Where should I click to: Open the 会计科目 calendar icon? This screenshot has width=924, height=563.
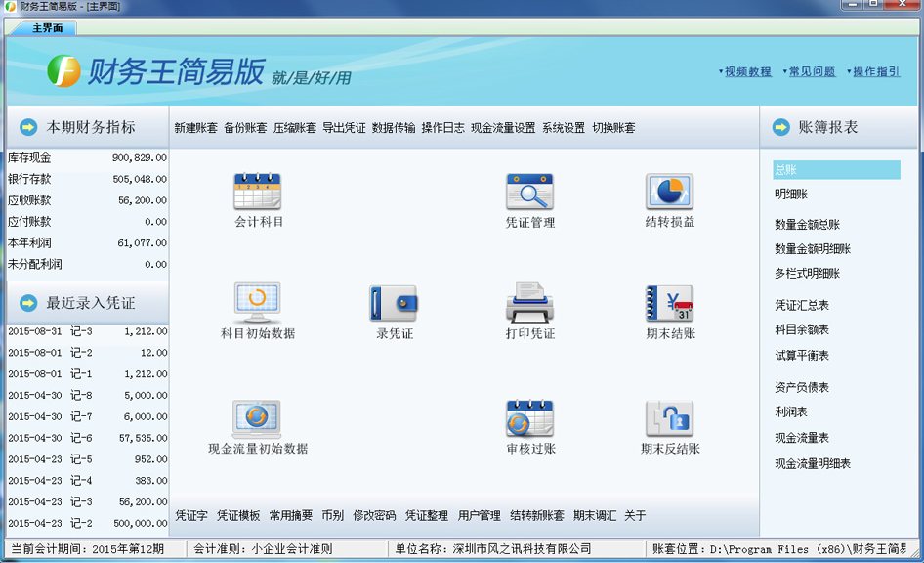click(x=258, y=192)
